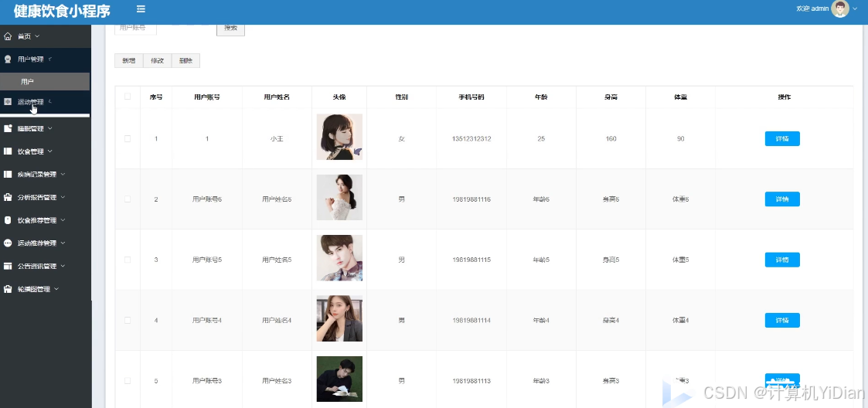Expand the 疾病记录管理 chevron

coord(63,175)
